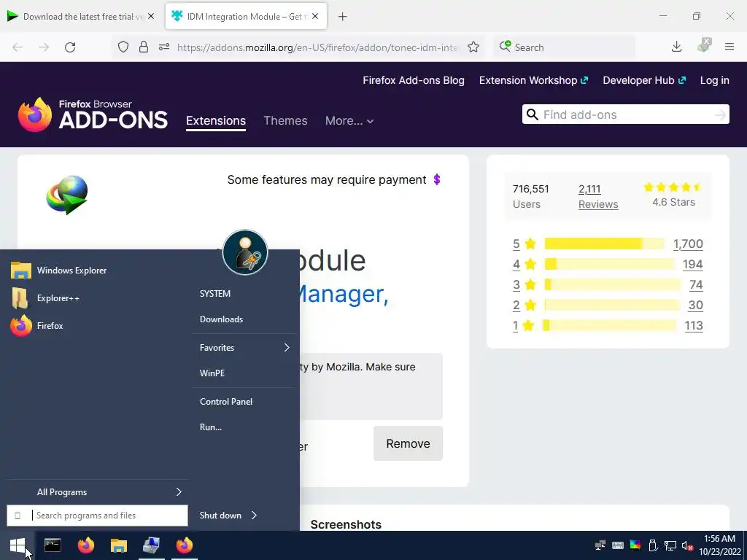Click the first Firefox taskbar icon
The height and width of the screenshot is (560, 747).
(86, 545)
